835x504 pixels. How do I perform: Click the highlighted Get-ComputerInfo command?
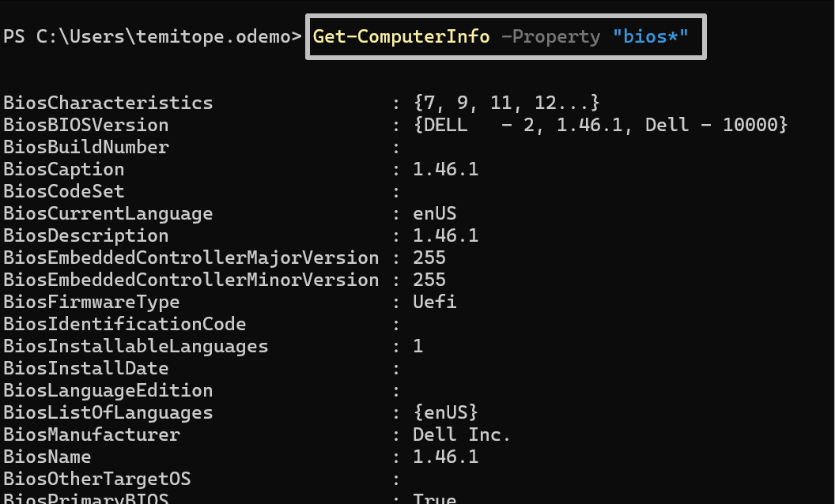tap(402, 36)
